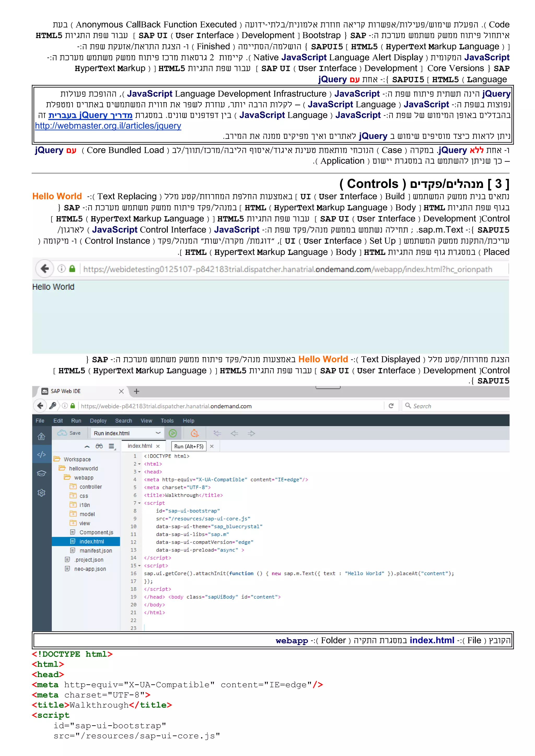Collapse all with the caret-up icon
This screenshot has height=756, width=535.
87,446
